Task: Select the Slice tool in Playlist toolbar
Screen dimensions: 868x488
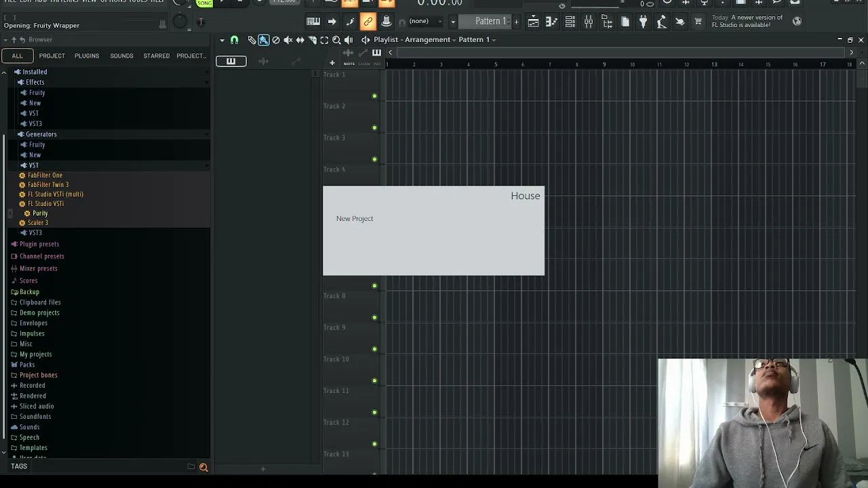Action: pyautogui.click(x=313, y=40)
